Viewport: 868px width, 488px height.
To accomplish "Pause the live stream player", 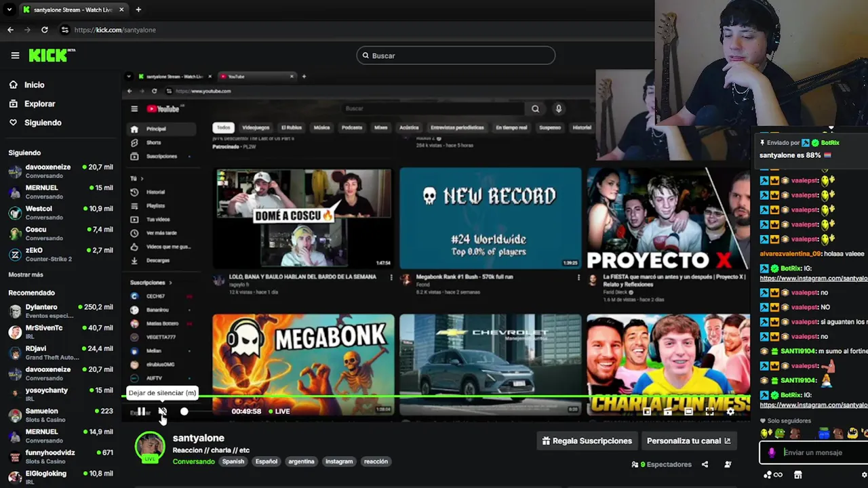I will pyautogui.click(x=141, y=411).
